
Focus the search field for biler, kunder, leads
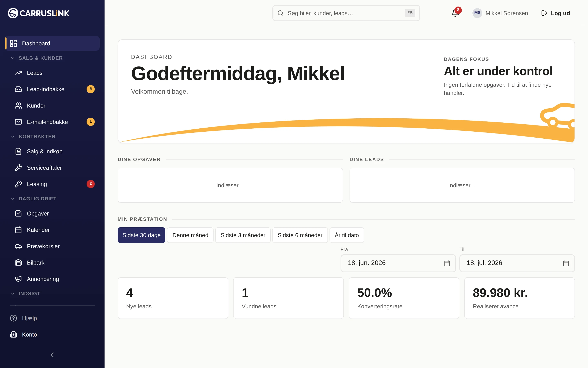pos(346,13)
